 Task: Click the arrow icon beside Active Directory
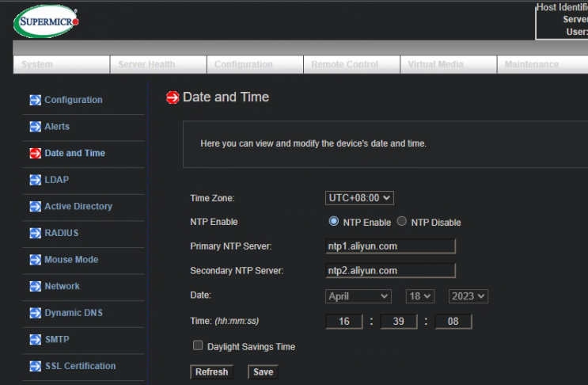coord(36,207)
